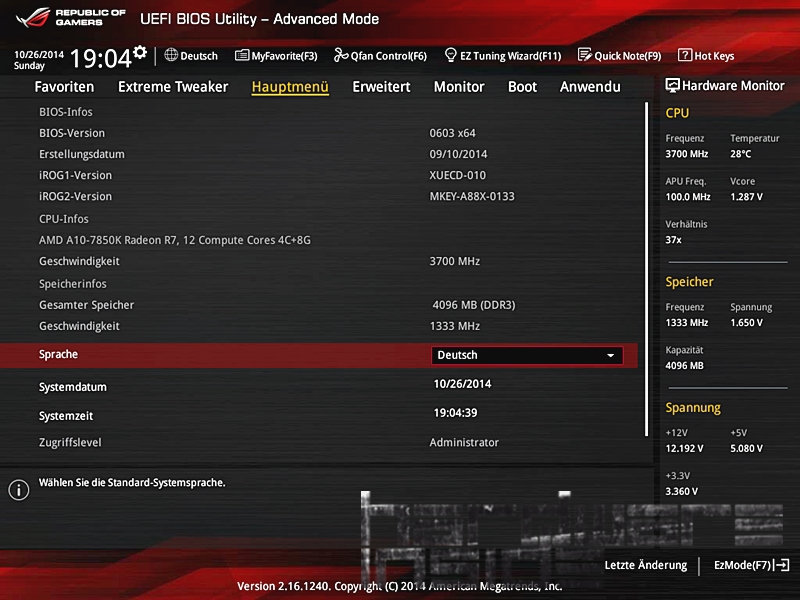The image size is (800, 600).
Task: Expand the Sprache dropdown arrow
Action: click(610, 356)
